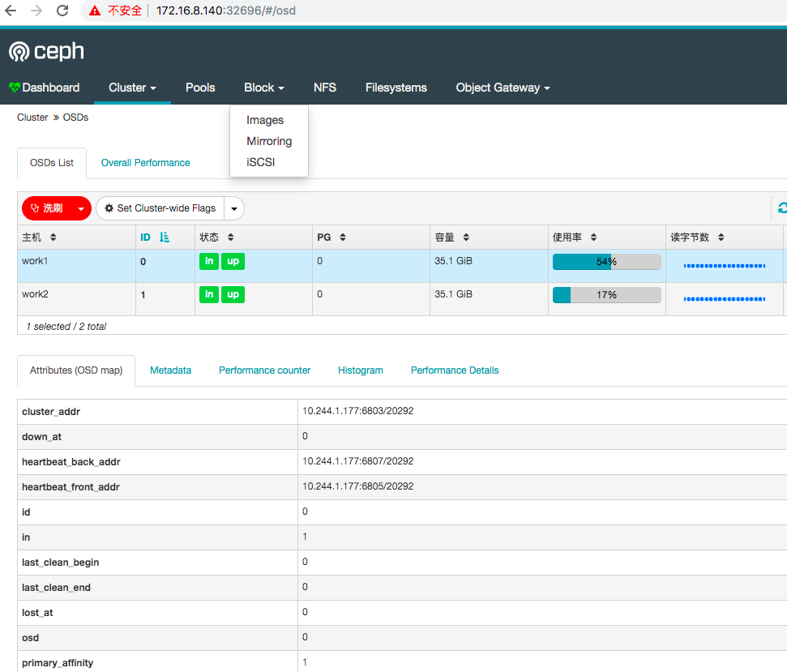Sort by 状态 column arrows
Viewport: 787px width, 672px height.
(231, 238)
